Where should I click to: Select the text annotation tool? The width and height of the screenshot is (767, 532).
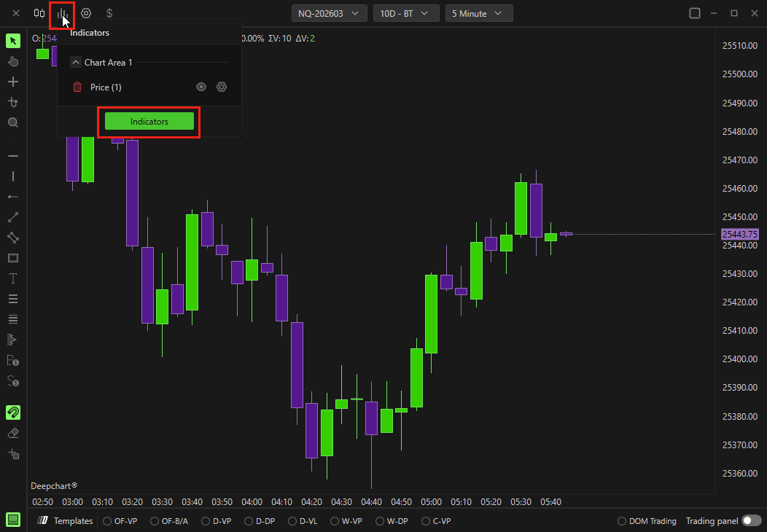pyautogui.click(x=13, y=278)
